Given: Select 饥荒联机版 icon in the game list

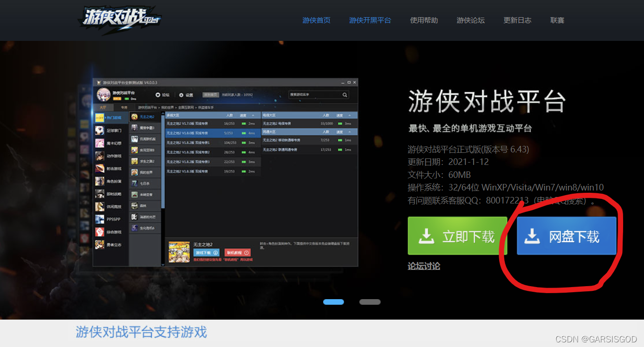Looking at the screenshot, I should 135,139.
